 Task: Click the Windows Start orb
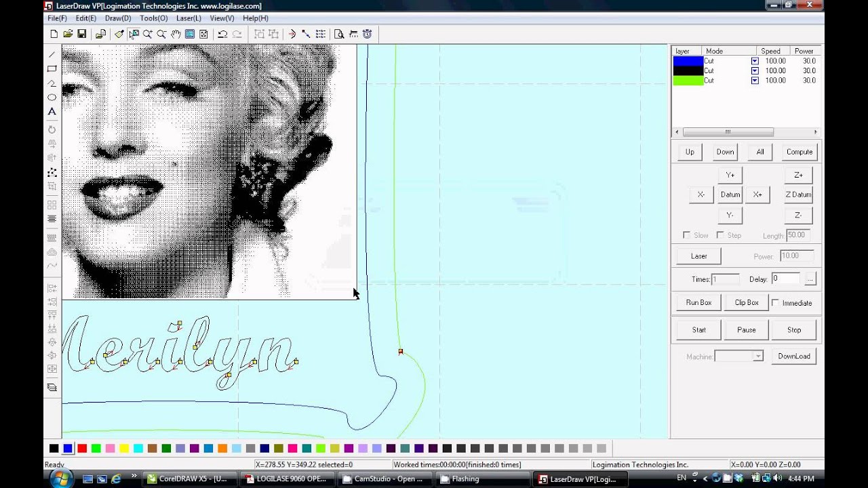pyautogui.click(x=61, y=479)
